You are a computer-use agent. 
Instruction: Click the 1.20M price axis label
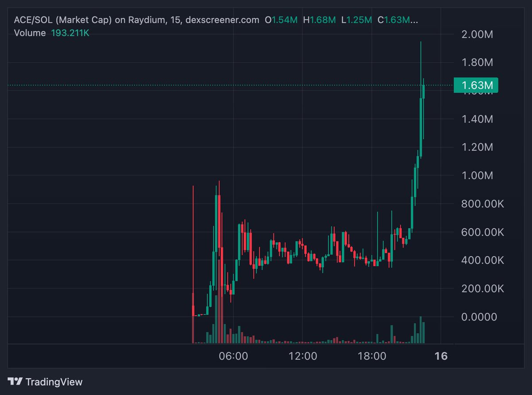tap(477, 147)
